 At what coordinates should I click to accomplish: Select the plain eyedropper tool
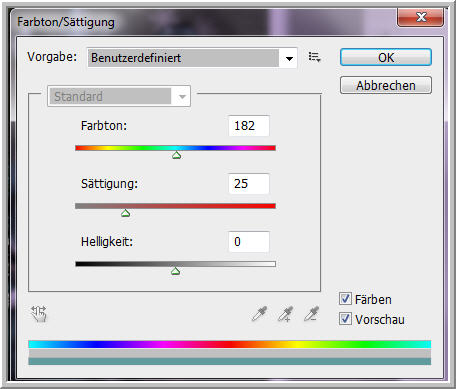pos(259,314)
